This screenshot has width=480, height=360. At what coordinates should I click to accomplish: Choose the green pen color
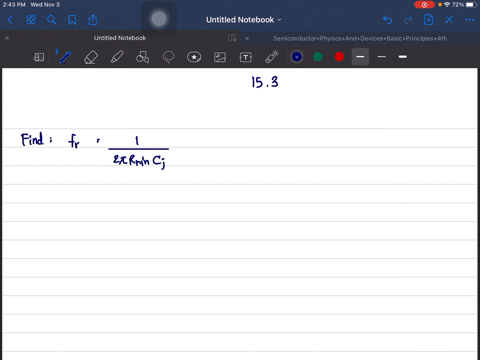point(318,57)
